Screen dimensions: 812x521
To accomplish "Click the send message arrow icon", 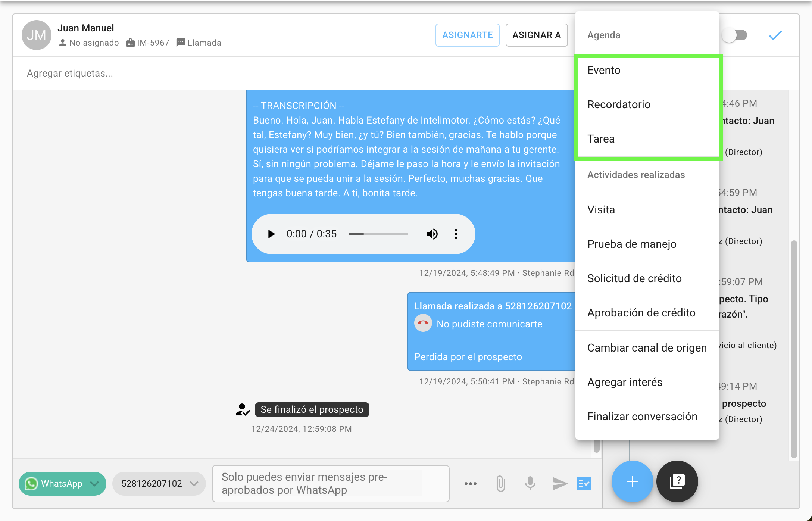I will tap(559, 484).
